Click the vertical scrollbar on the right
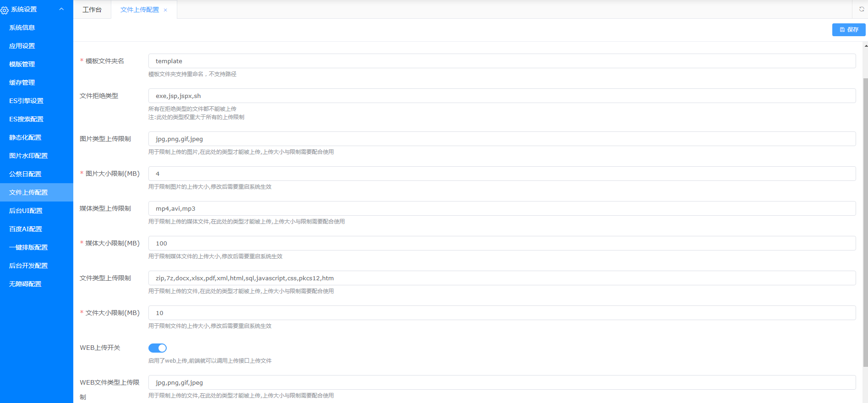Screen dimensions: 868x403 pos(865,220)
